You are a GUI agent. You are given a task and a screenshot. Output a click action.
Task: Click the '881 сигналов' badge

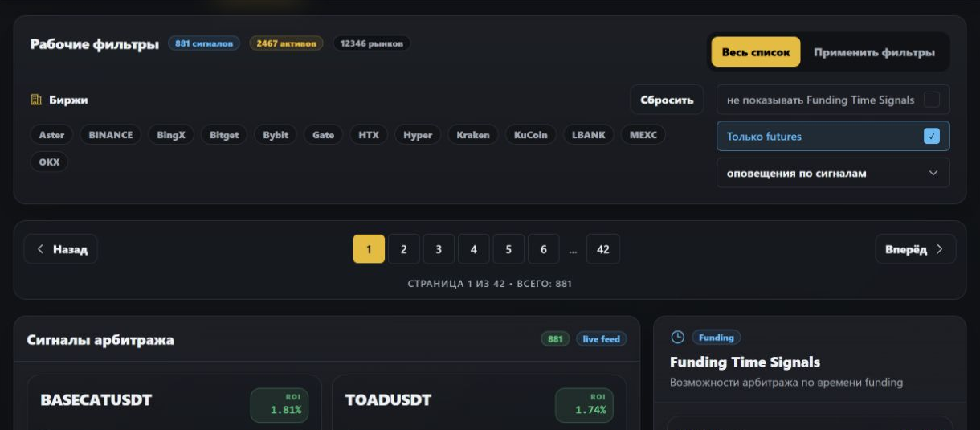204,43
